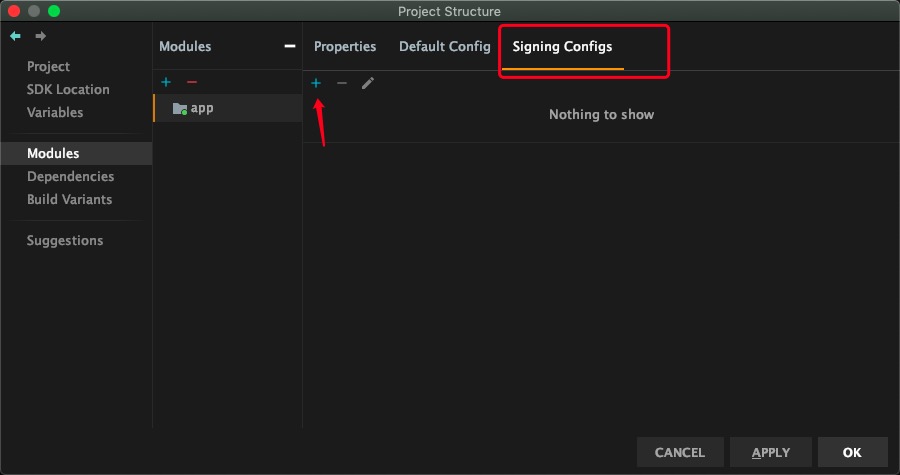
Task: Open the Variables section
Action: [55, 112]
